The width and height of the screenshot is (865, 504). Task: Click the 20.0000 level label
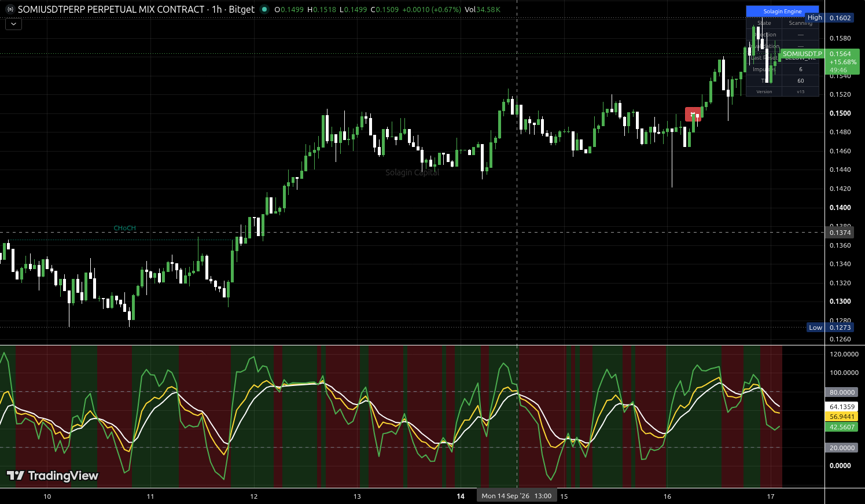842,448
